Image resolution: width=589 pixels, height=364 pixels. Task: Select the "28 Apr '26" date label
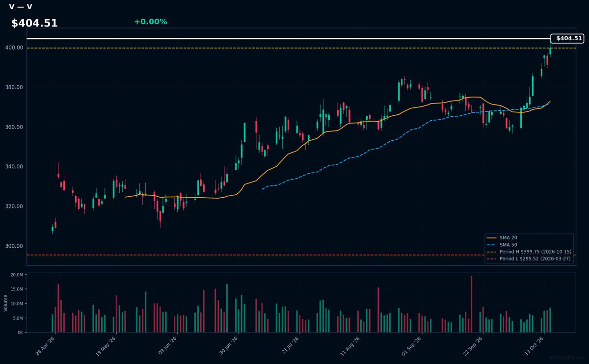pos(45,345)
